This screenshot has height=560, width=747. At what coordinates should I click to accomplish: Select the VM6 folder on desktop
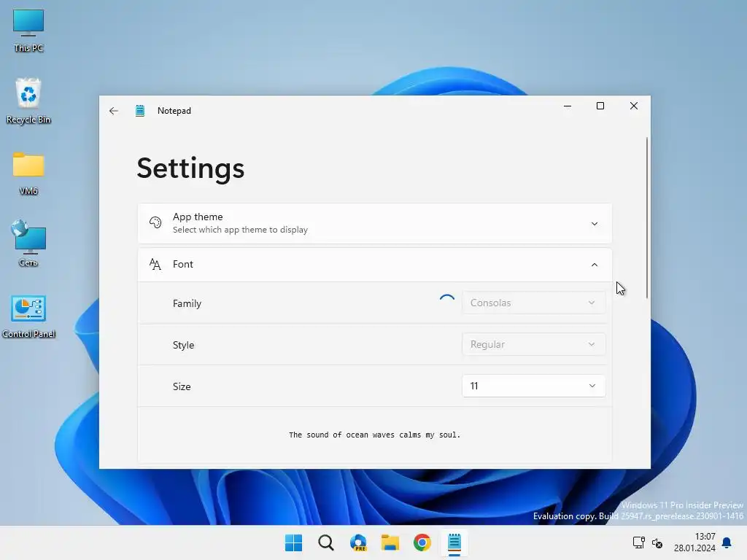(x=28, y=174)
